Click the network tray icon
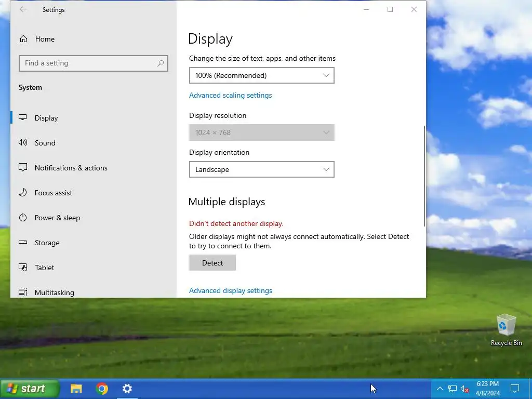532x399 pixels. (453, 389)
